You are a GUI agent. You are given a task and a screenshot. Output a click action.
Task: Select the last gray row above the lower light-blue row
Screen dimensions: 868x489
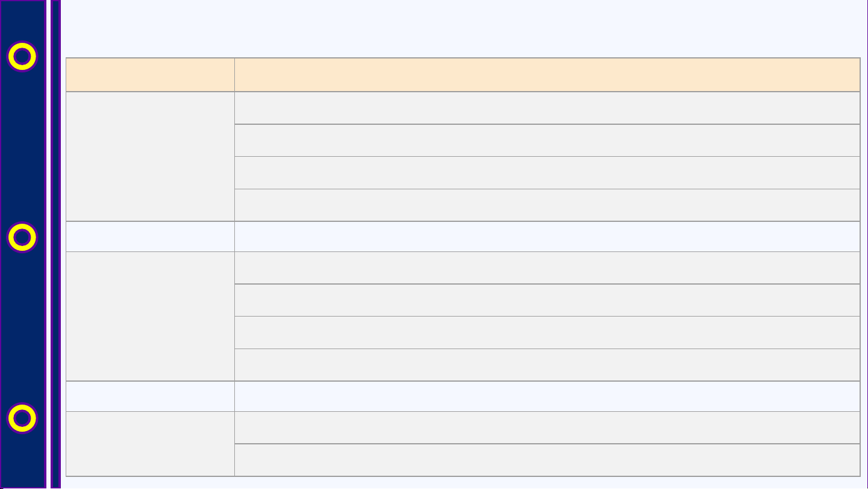point(547,365)
